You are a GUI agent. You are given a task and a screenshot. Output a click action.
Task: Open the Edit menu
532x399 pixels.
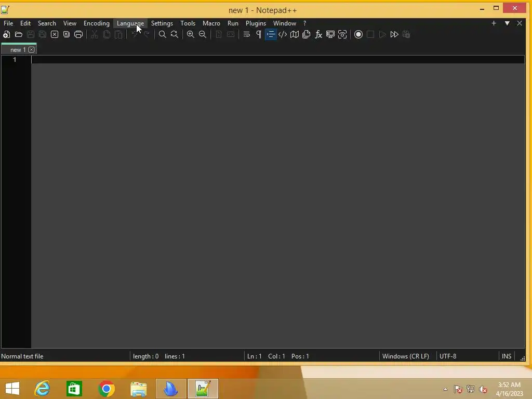25,23
